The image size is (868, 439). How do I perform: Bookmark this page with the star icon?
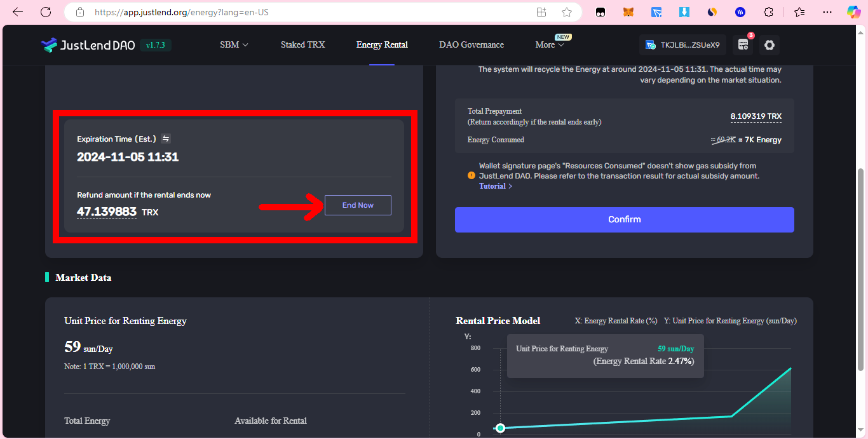[567, 12]
